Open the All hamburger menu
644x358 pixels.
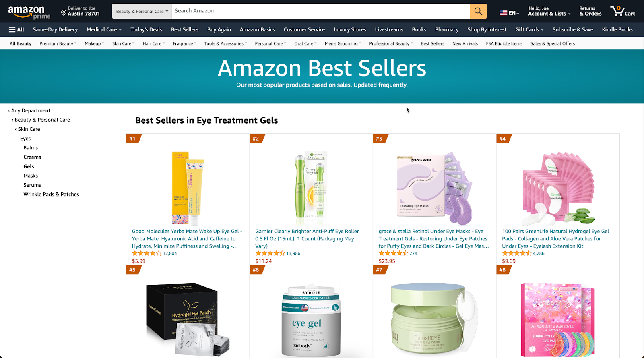(17, 29)
